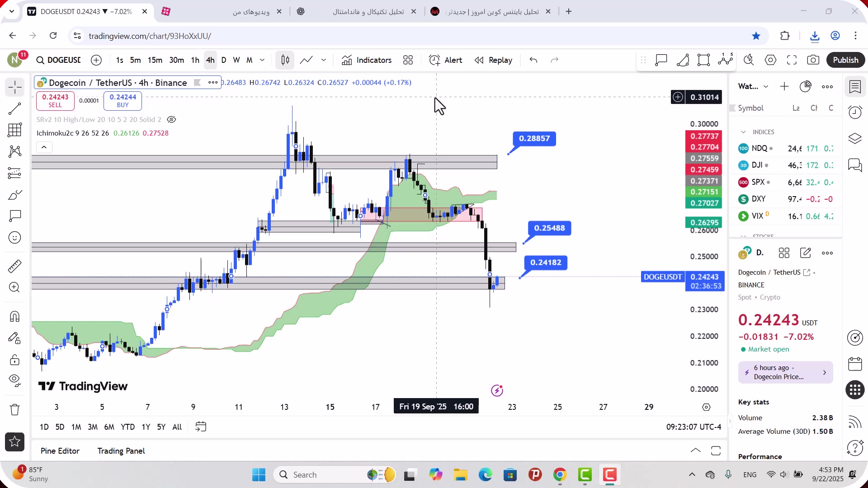Open the layout setup square icon
The width and height of the screenshot is (868, 488).
click(x=704, y=60)
